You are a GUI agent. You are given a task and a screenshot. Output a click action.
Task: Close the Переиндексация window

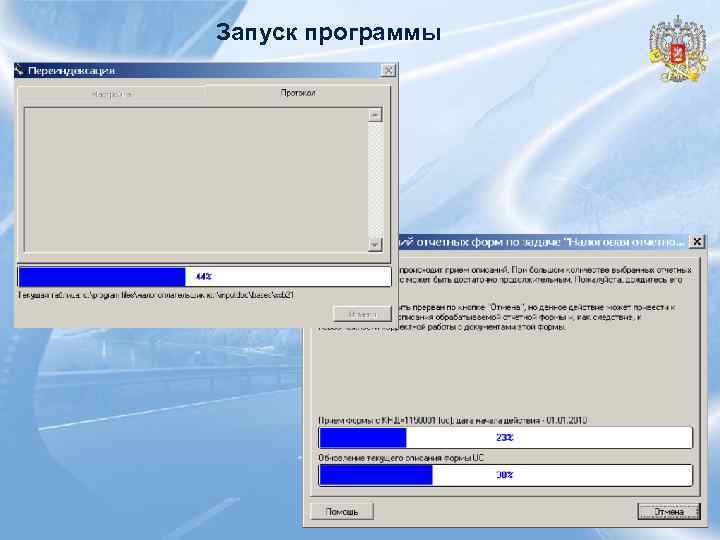tap(388, 70)
